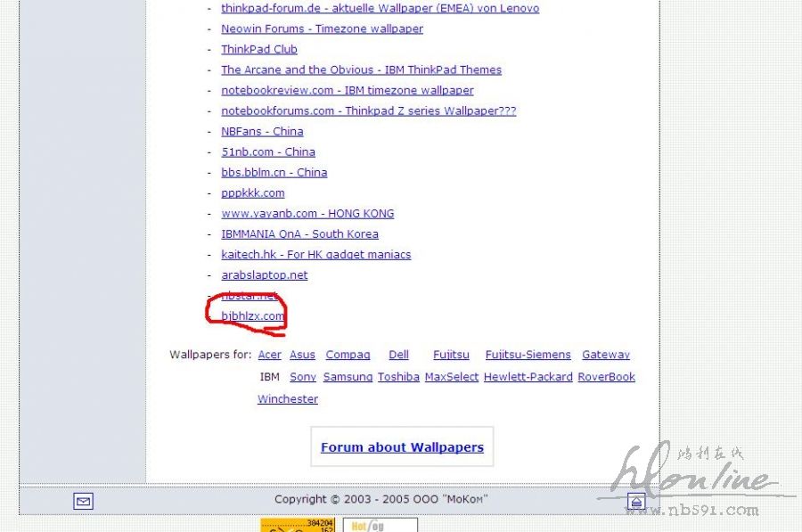The width and height of the screenshot is (802, 532).
Task: Click the Copyright 2003 - 2005 footer text
Action: pyautogui.click(x=381, y=499)
